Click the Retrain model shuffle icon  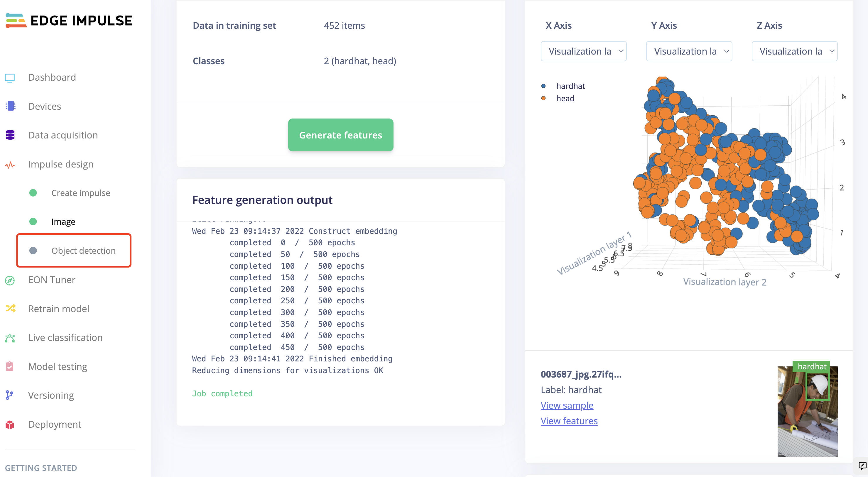[11, 309]
